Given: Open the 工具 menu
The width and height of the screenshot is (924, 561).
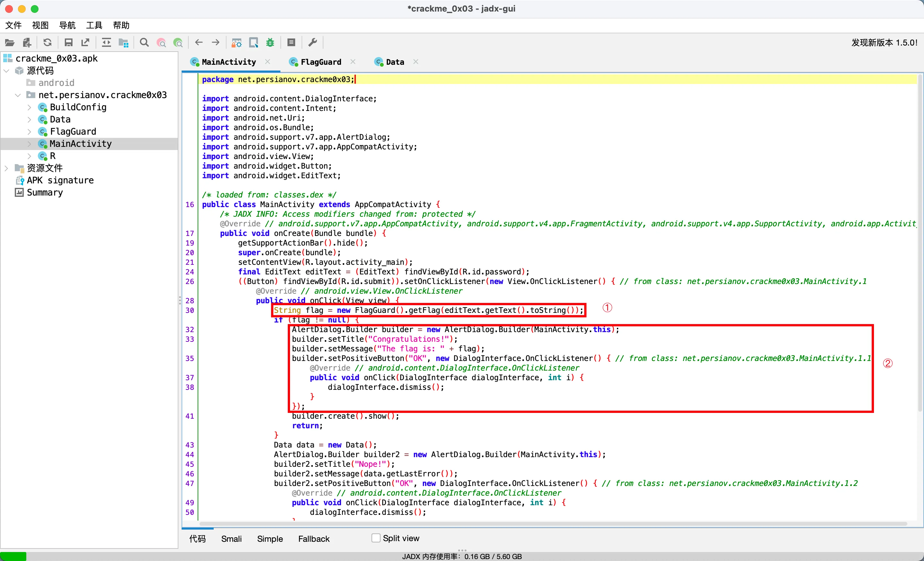Looking at the screenshot, I should coord(94,25).
